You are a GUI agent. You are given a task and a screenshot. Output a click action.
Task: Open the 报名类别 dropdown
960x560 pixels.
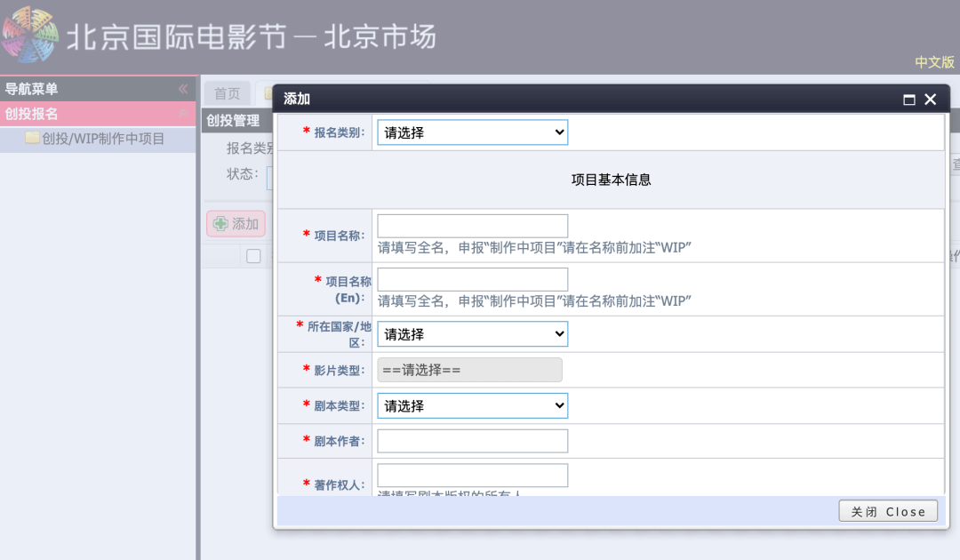(472, 132)
